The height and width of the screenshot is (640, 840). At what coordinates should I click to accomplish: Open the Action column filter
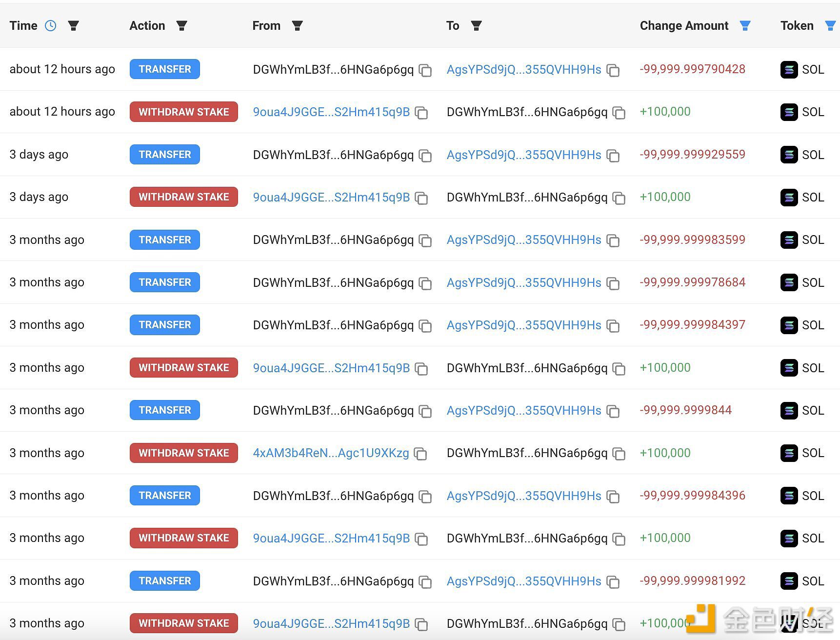(182, 26)
